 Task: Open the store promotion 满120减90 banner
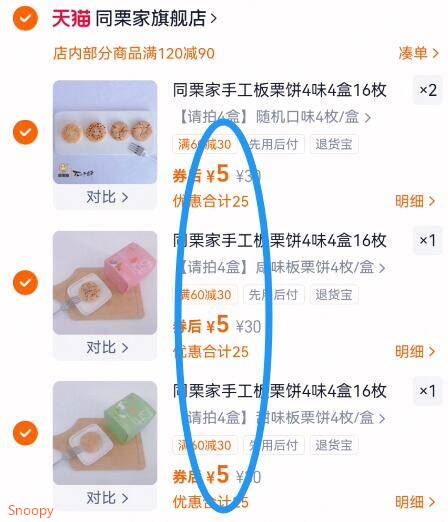click(134, 53)
